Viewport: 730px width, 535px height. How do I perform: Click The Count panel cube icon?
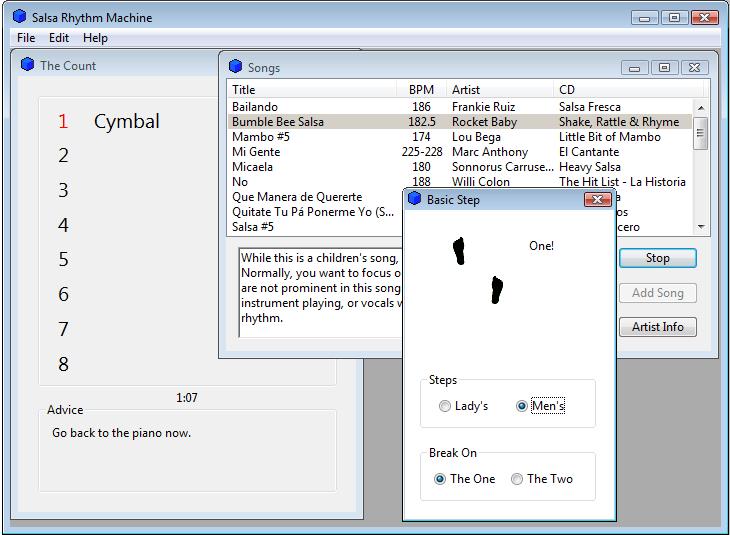[x=27, y=65]
